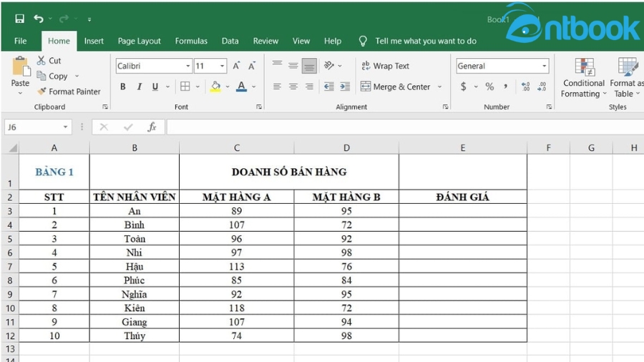The height and width of the screenshot is (362, 644).
Task: Click the Increase Indent icon
Action: (x=345, y=87)
